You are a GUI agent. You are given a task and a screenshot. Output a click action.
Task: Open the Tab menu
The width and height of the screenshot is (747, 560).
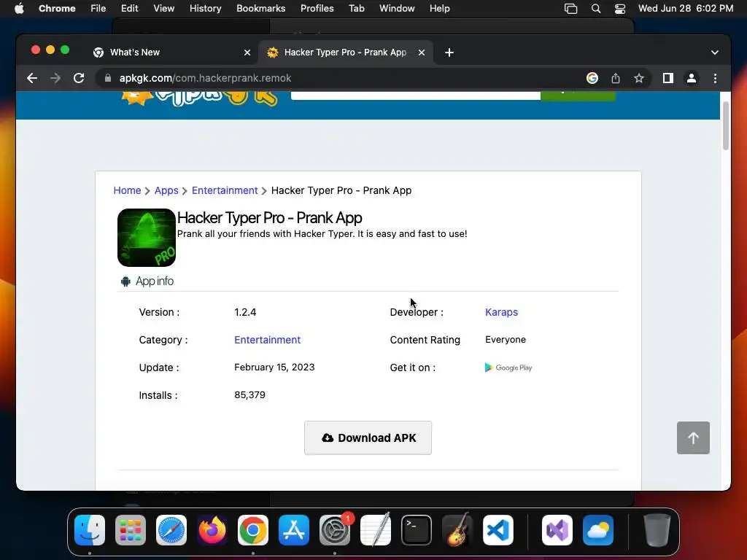[x=356, y=9]
